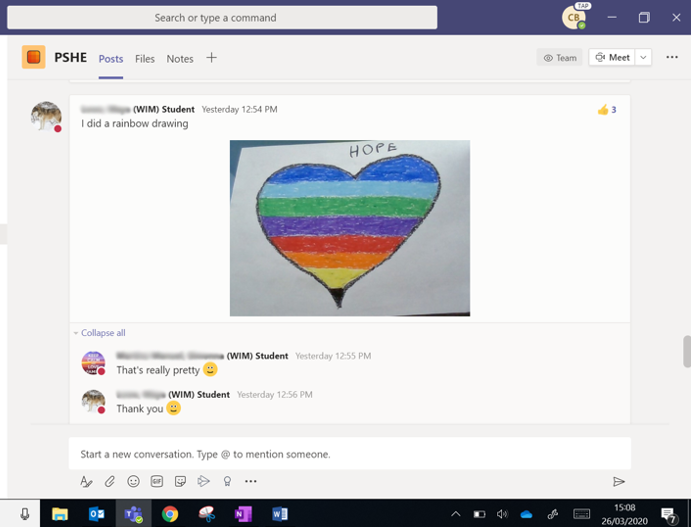This screenshot has width=691, height=527.
Task: Click the Stream icon in compose bar
Action: click(x=203, y=481)
